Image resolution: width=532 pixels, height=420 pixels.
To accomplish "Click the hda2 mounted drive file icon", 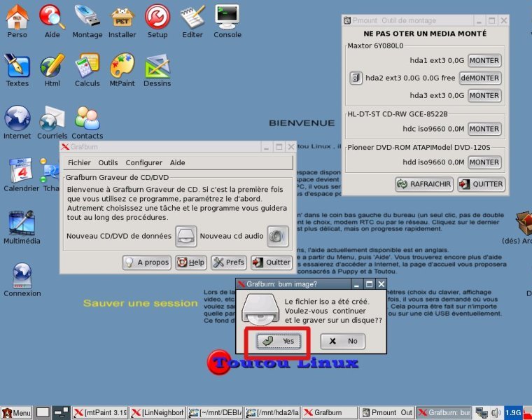I will [x=356, y=78].
